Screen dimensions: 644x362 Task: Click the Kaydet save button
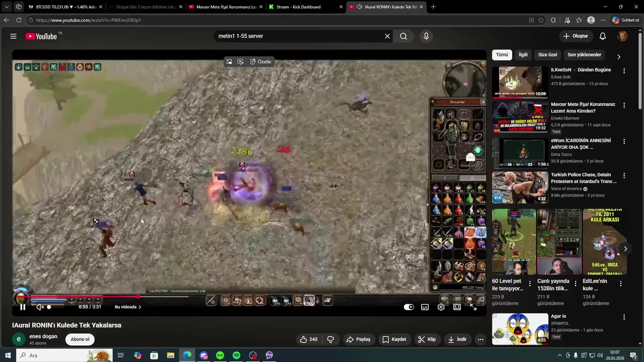tap(394, 339)
